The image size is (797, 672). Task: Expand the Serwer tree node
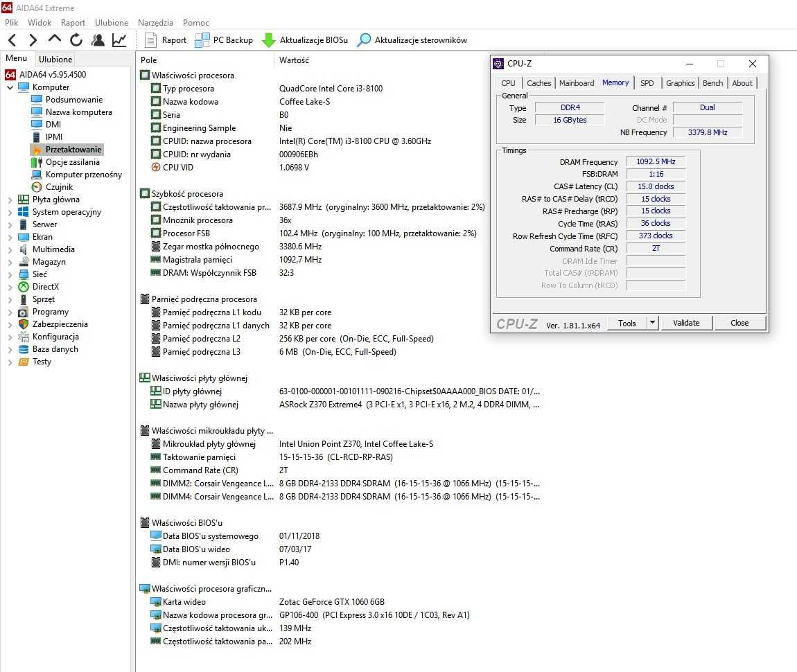click(10, 225)
